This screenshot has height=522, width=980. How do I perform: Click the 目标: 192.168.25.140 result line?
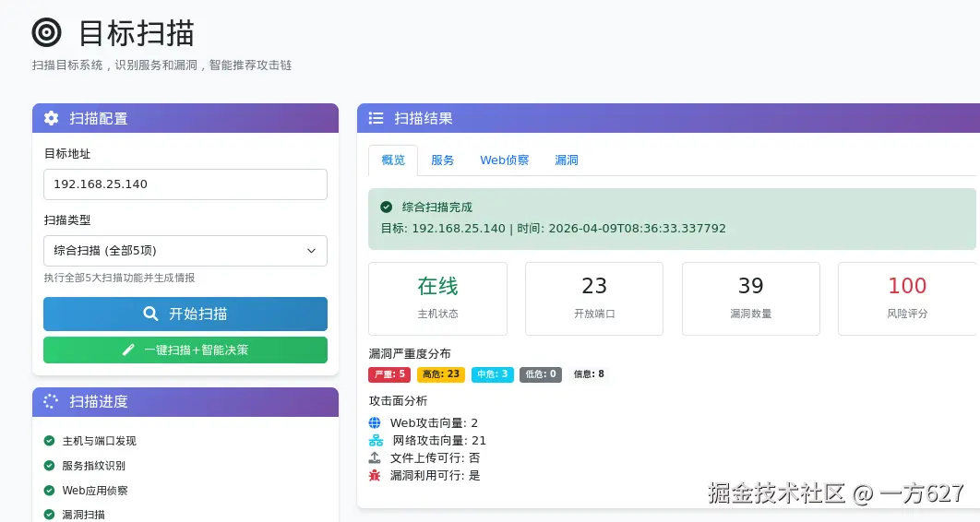(553, 229)
